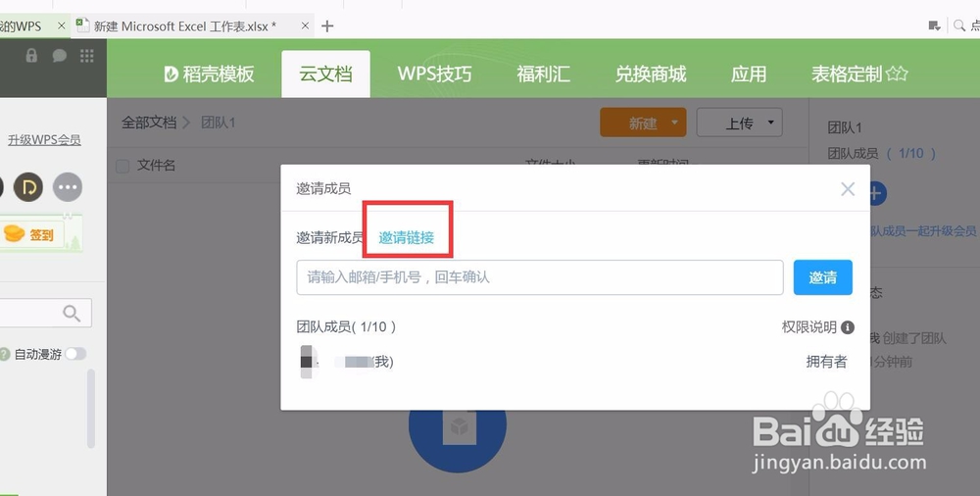The image size is (980, 496).
Task: Click the three-dots more icon in the sidebar
Action: pyautogui.click(x=68, y=187)
